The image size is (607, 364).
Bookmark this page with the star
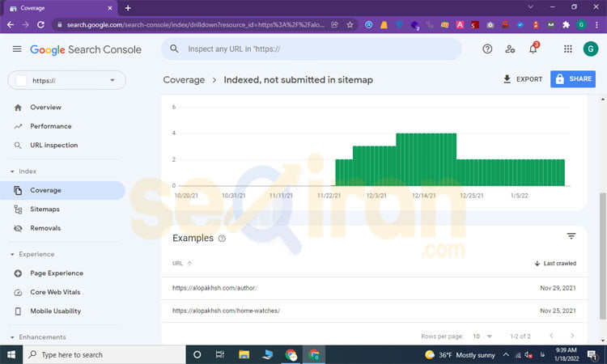click(x=350, y=25)
